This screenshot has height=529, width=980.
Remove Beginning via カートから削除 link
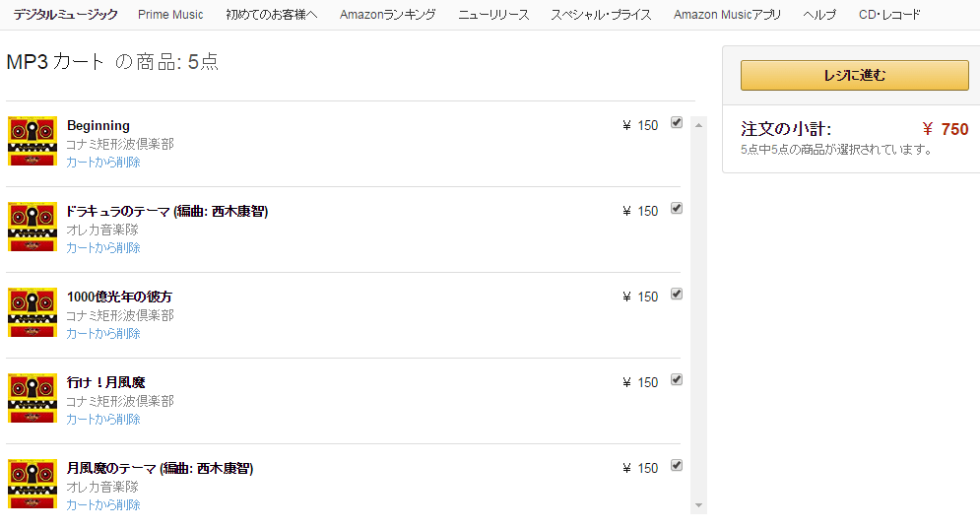103,163
